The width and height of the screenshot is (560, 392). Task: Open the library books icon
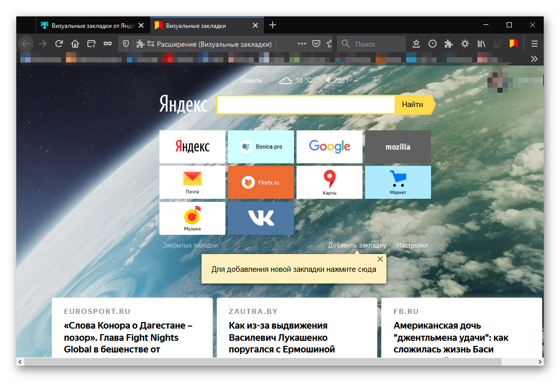(481, 44)
